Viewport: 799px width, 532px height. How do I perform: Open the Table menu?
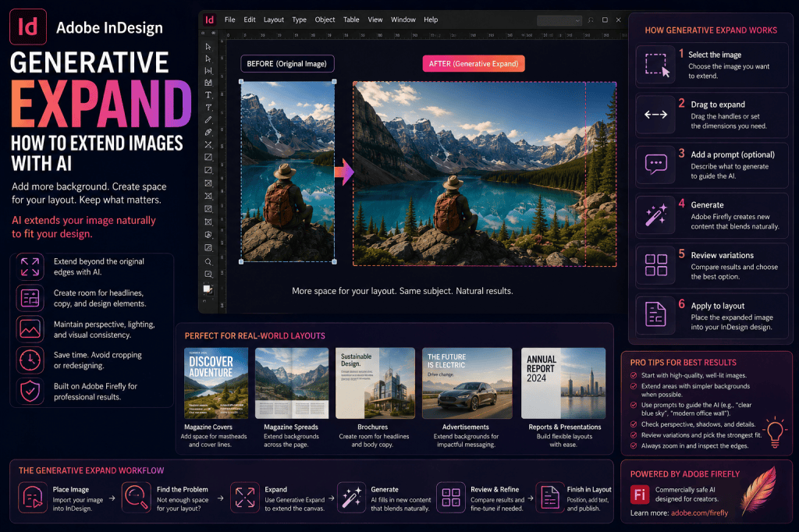coord(351,20)
